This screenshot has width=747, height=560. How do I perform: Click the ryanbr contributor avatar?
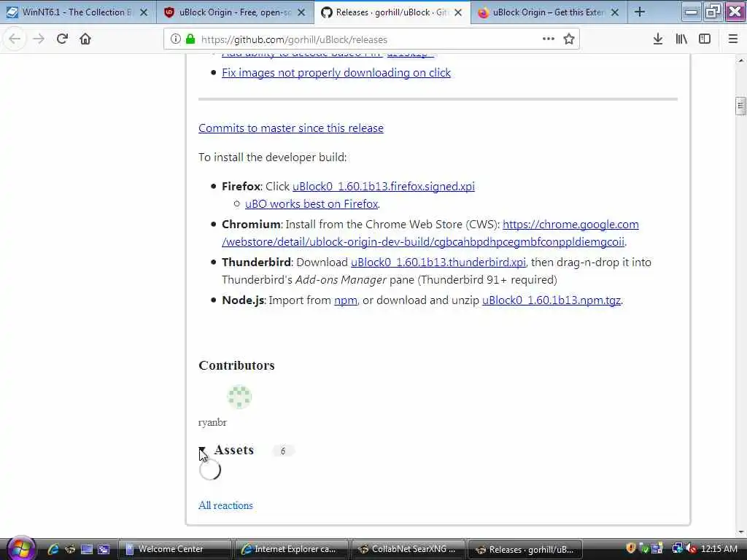[239, 397]
